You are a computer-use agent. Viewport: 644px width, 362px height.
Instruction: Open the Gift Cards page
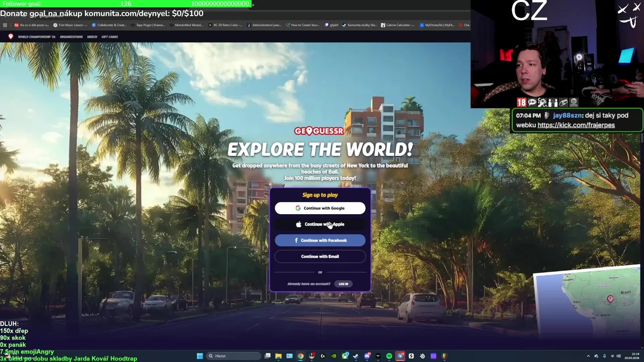point(110,37)
